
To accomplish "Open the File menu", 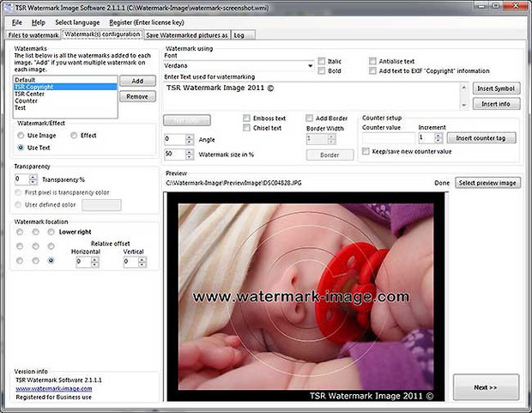I will pos(16,22).
